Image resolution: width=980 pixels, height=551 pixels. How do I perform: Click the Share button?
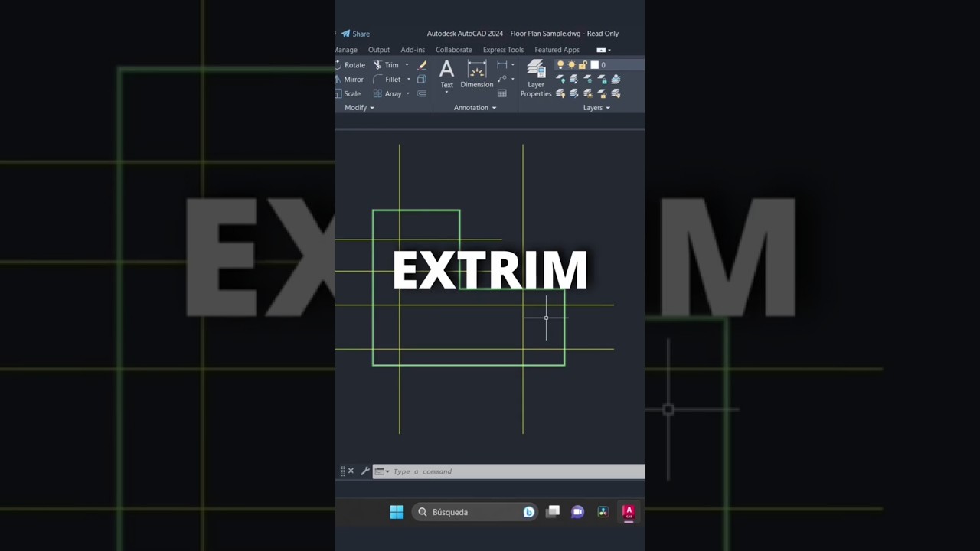(356, 34)
